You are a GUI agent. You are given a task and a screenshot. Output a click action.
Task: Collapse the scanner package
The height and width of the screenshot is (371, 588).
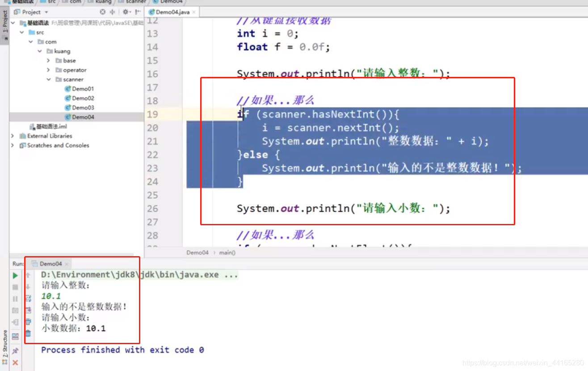(x=49, y=79)
